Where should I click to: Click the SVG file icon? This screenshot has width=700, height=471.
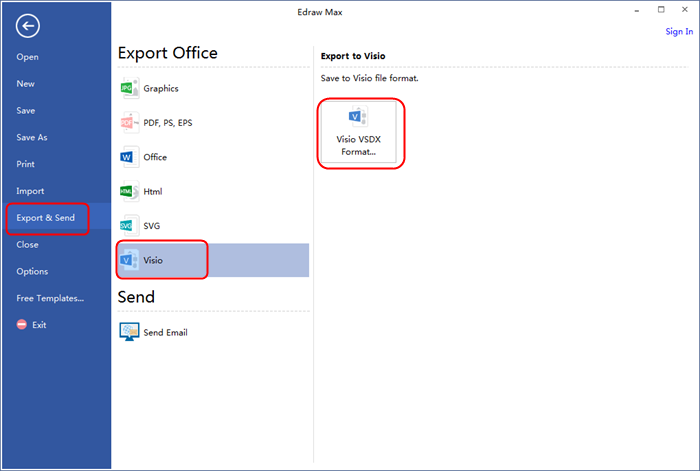tap(129, 225)
